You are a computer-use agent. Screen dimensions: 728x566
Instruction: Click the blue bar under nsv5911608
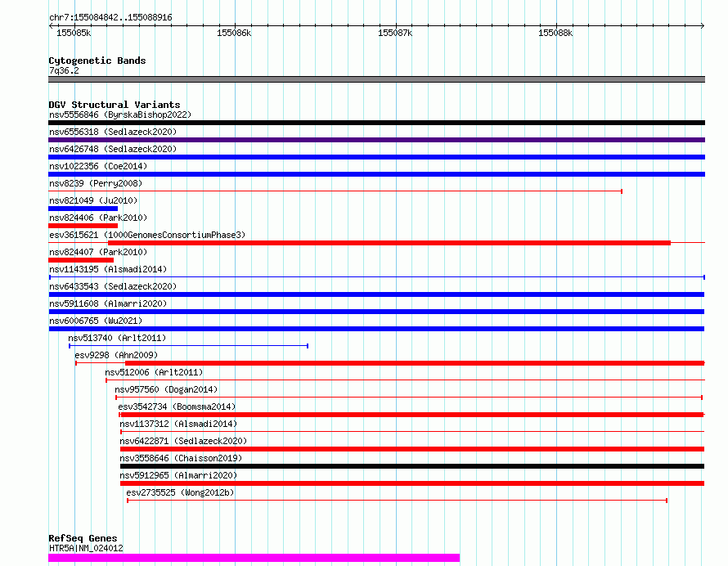376,312
